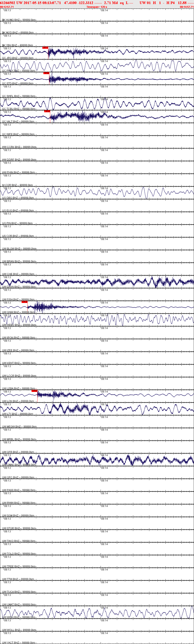Screen dimensions: 194x644
Task: Select the UW TAKO BHZ channel label
Action: 19,541
